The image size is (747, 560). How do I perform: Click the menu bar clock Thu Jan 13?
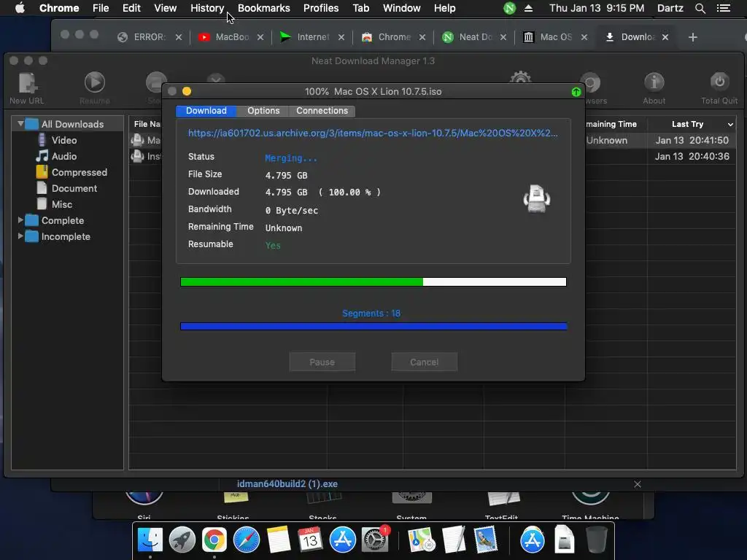tap(597, 8)
